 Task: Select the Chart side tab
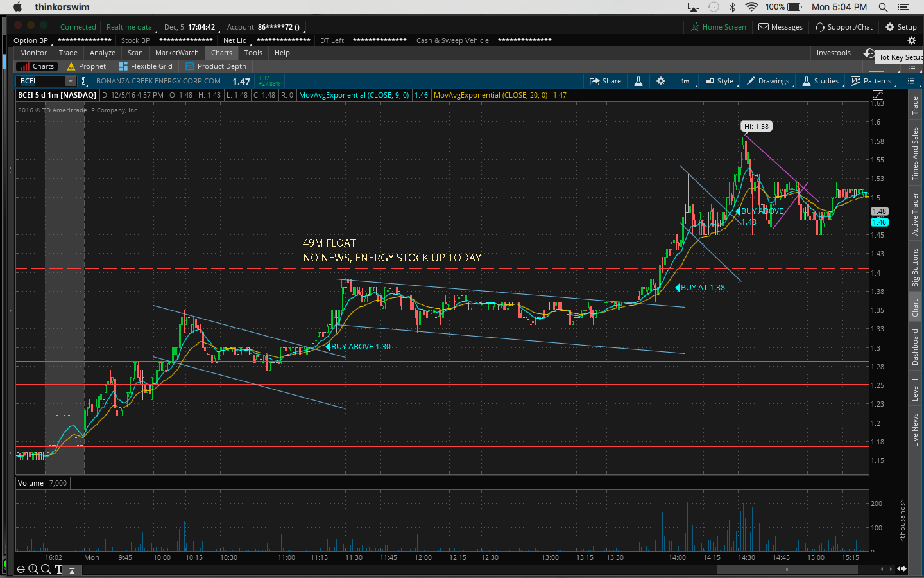pyautogui.click(x=916, y=308)
